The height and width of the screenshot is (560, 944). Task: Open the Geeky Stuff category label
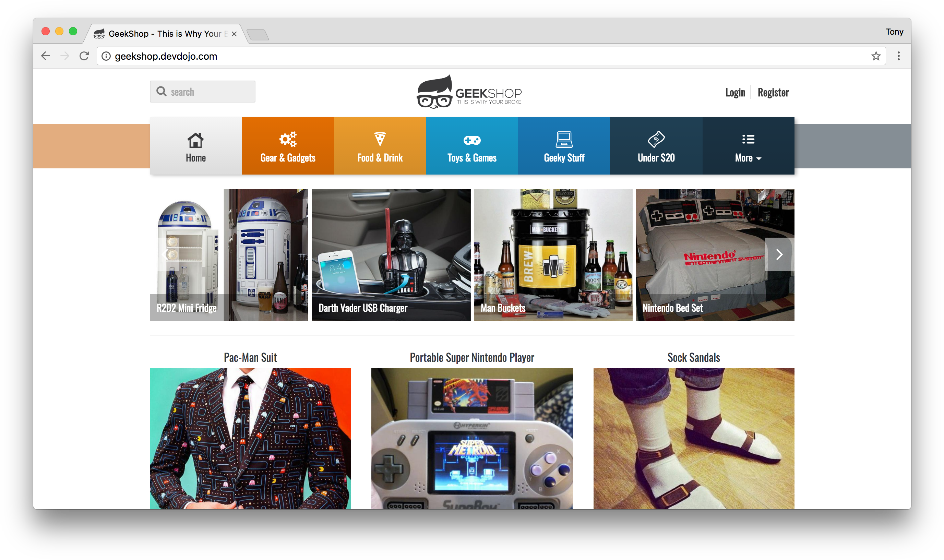coord(564,158)
